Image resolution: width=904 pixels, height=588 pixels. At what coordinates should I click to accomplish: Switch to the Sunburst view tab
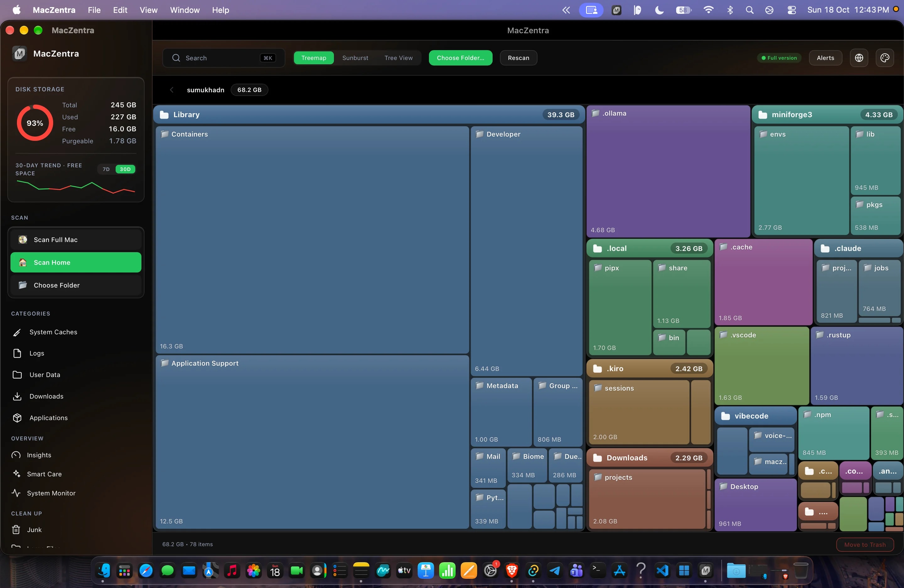(x=355, y=58)
